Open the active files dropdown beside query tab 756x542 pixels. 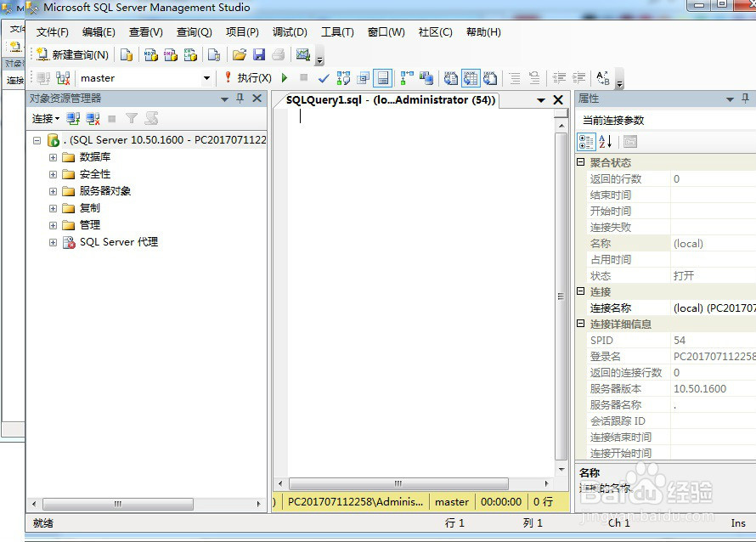tap(541, 100)
